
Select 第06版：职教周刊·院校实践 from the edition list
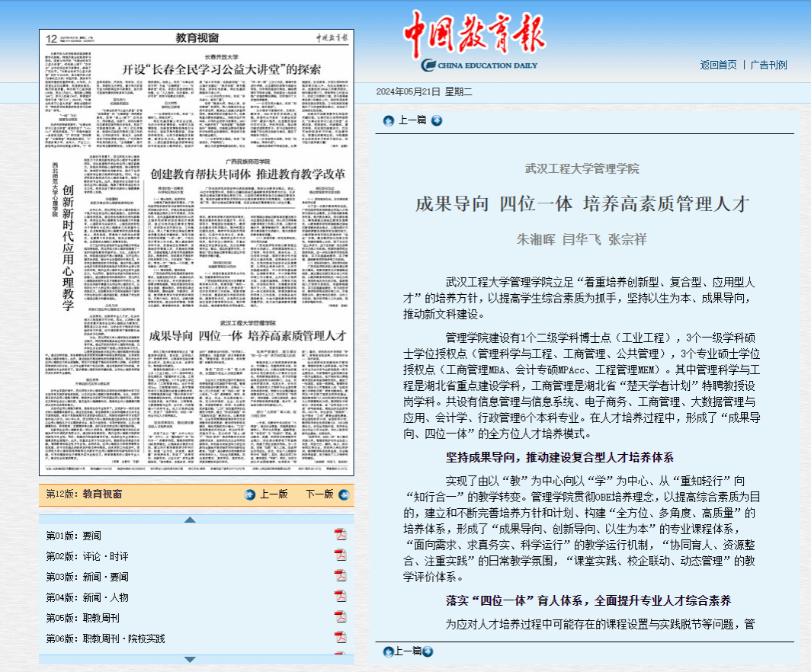(x=105, y=638)
